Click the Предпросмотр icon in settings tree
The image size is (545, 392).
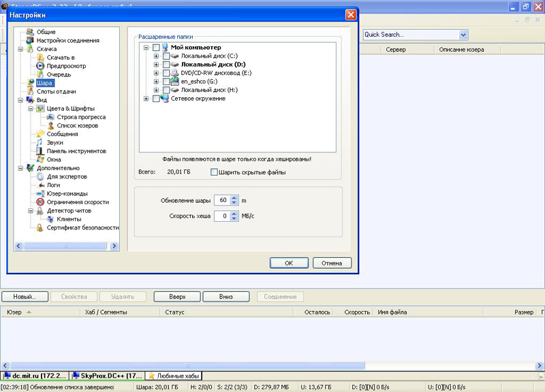(41, 66)
